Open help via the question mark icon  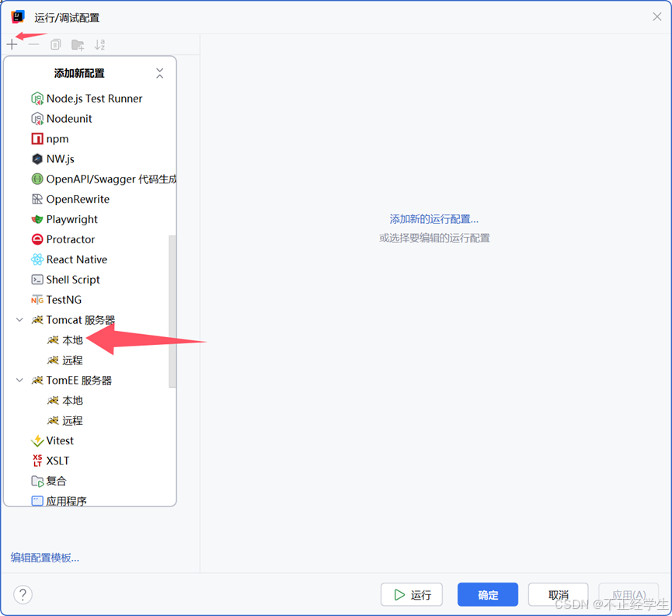coord(23,594)
